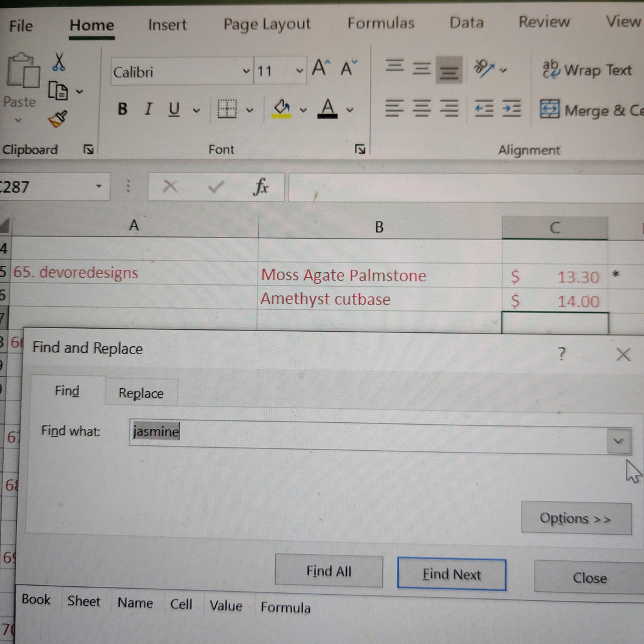The height and width of the screenshot is (644, 644).
Task: Expand the Find what history dropdown
Action: coord(618,441)
